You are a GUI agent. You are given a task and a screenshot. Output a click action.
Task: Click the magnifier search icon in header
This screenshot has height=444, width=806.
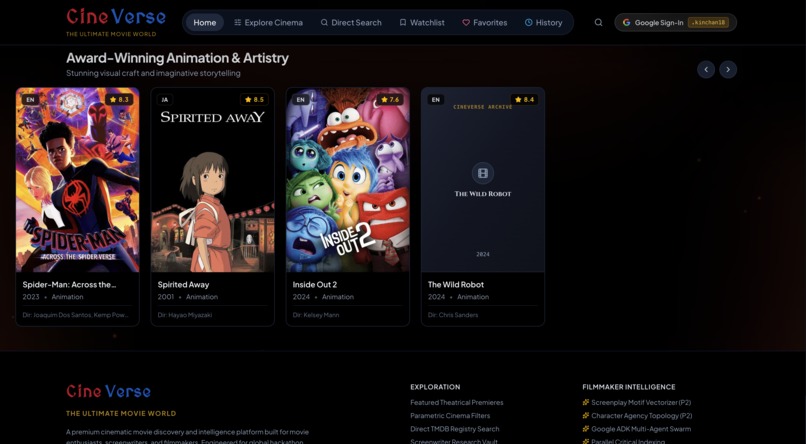click(x=598, y=23)
